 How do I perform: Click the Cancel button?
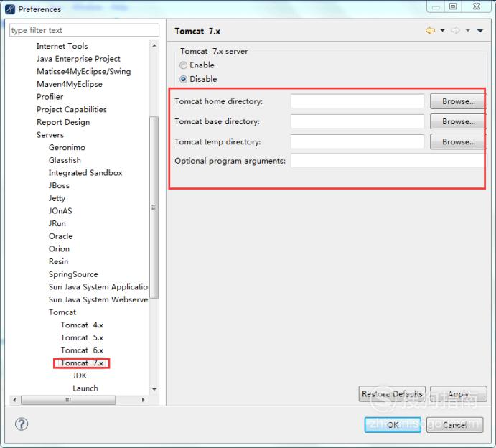[454, 424]
